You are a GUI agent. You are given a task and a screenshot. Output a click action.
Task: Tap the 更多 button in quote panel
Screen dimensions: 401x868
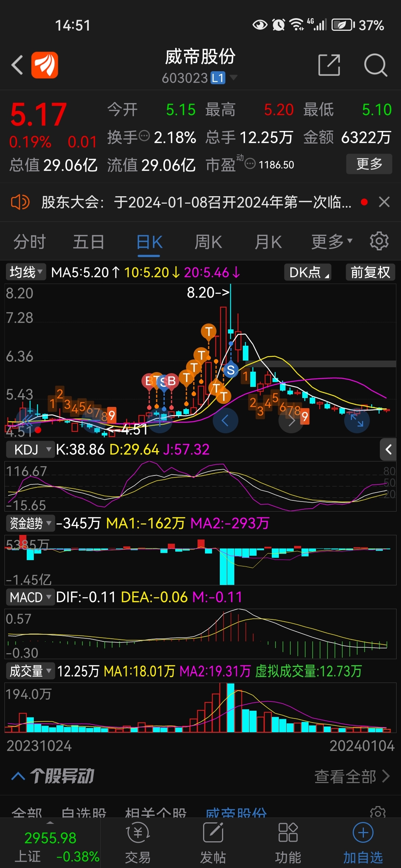[x=369, y=164]
